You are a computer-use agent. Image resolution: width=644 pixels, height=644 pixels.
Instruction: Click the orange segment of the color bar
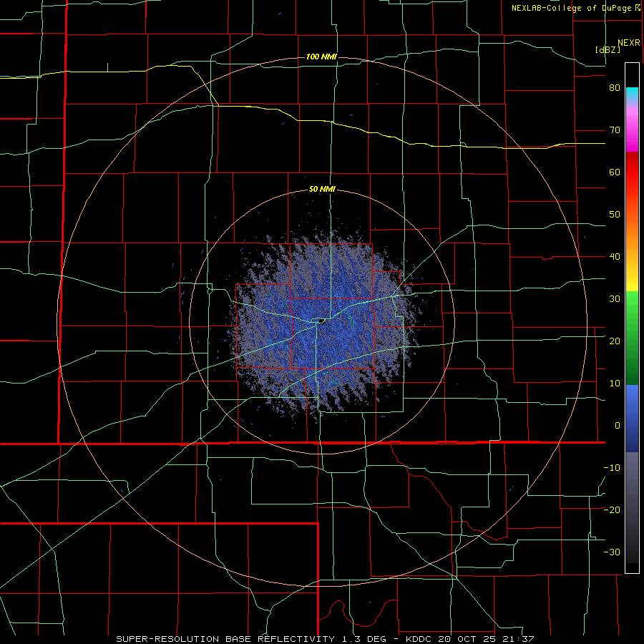click(632, 238)
